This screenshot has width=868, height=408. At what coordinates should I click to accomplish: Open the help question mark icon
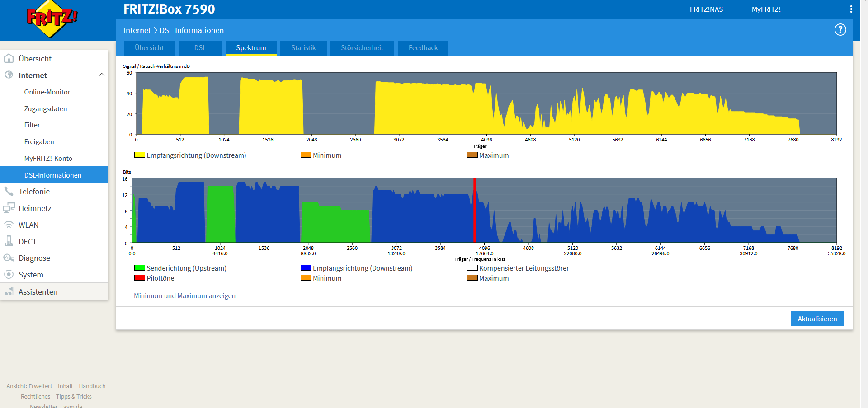[x=840, y=30]
